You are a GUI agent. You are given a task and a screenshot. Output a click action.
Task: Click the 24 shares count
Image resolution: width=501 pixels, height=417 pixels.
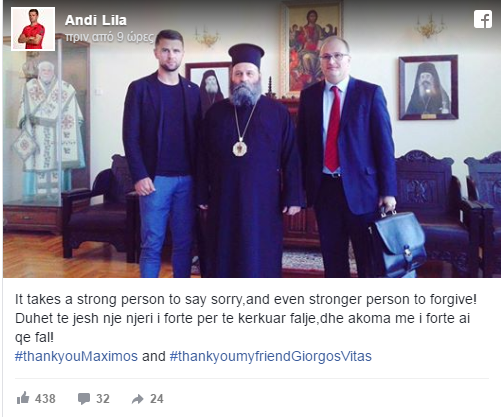point(157,399)
